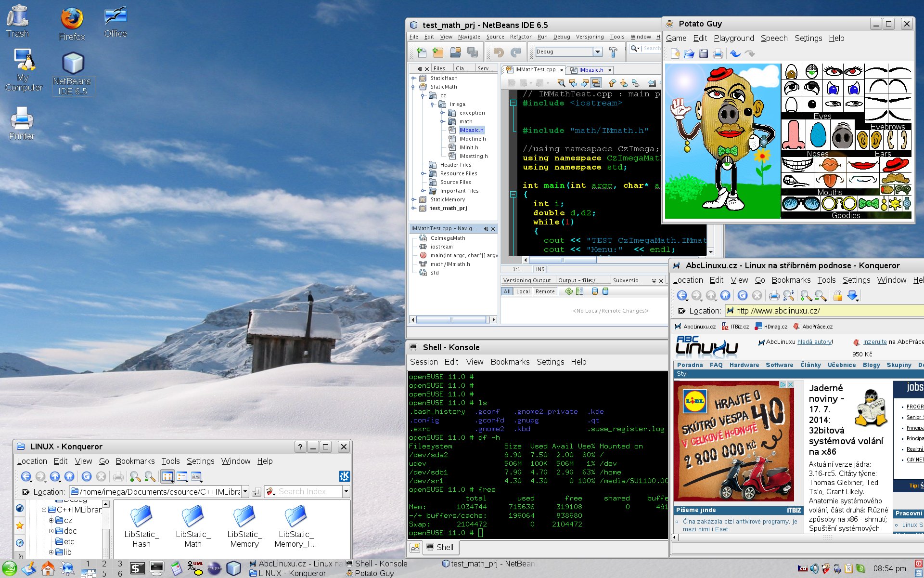The image size is (924, 578).
Task: Launch Eclipse from bottom panel
Action: coord(214,568)
